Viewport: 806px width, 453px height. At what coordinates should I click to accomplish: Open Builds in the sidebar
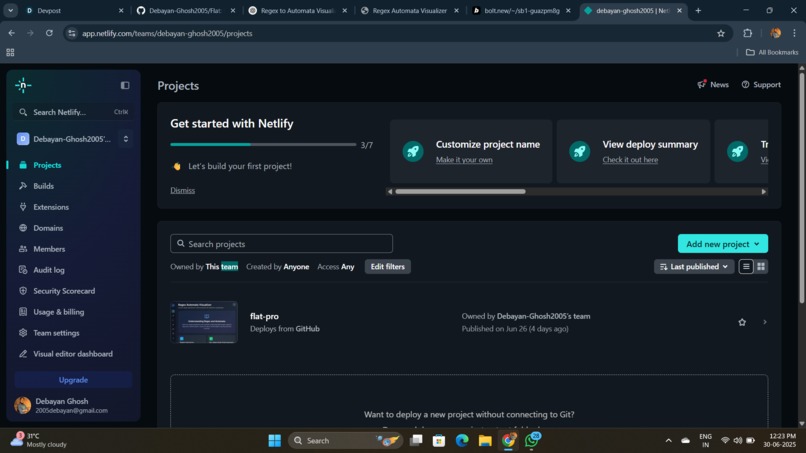(43, 186)
